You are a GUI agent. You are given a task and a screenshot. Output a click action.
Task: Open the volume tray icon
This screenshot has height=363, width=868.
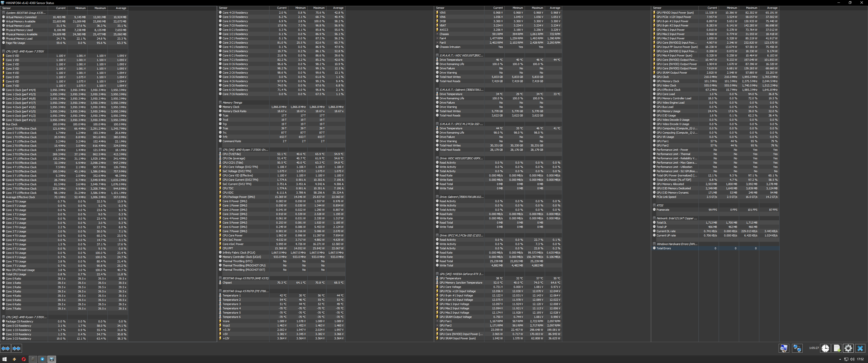coord(852,359)
